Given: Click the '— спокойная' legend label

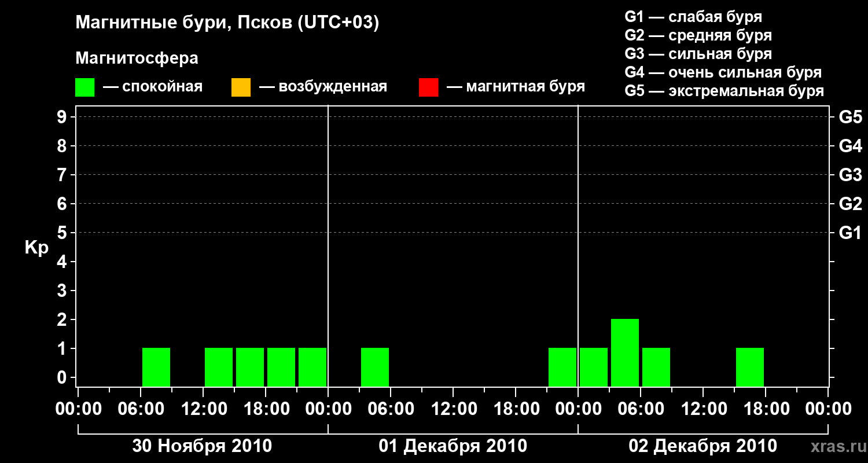Looking at the screenshot, I should (x=153, y=87).
